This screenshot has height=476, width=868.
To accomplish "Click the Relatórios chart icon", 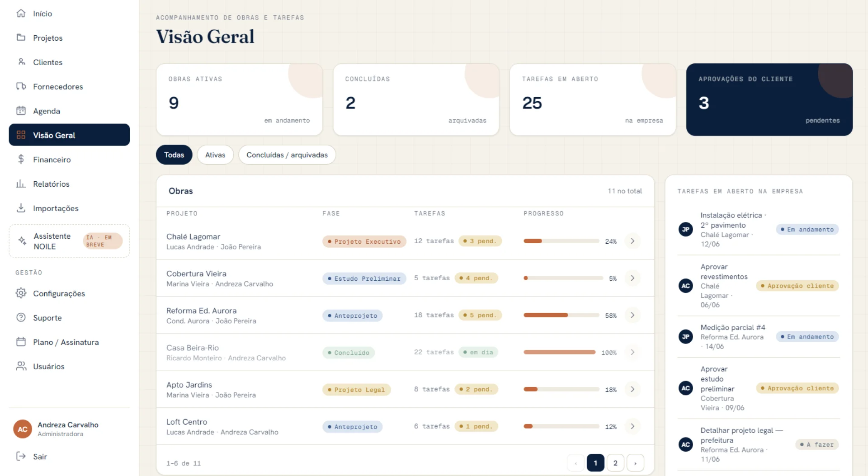I will [x=21, y=184].
